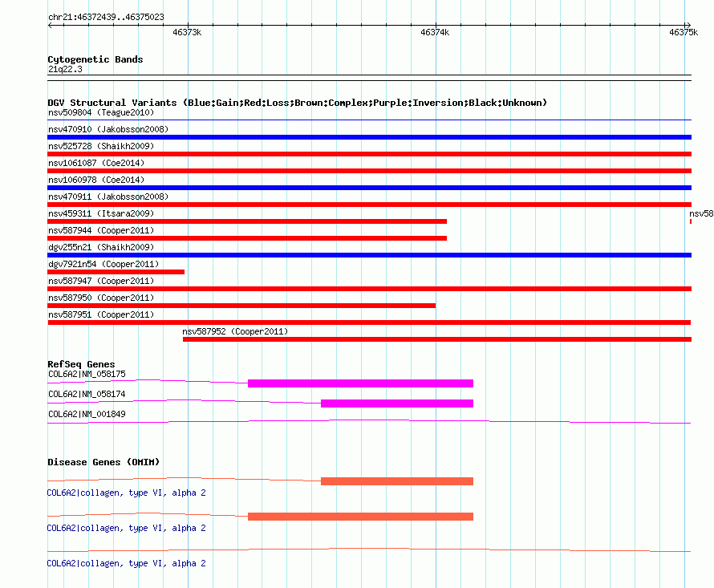Click the 46373k ruler tick label
This screenshot has width=714, height=588.
pyautogui.click(x=187, y=32)
